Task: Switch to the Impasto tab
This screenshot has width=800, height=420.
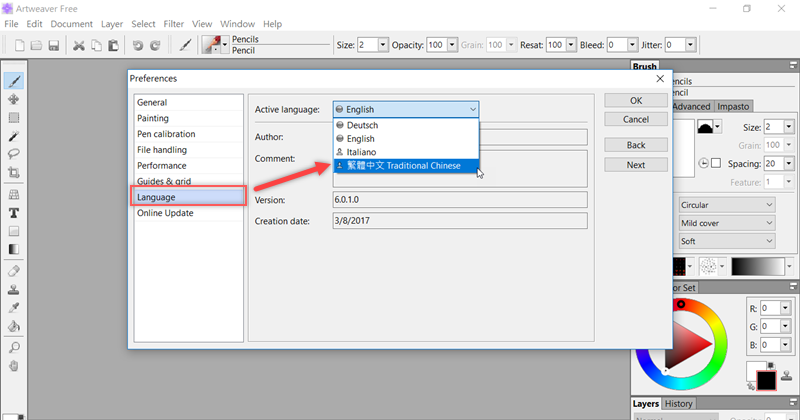Action: pos(733,106)
